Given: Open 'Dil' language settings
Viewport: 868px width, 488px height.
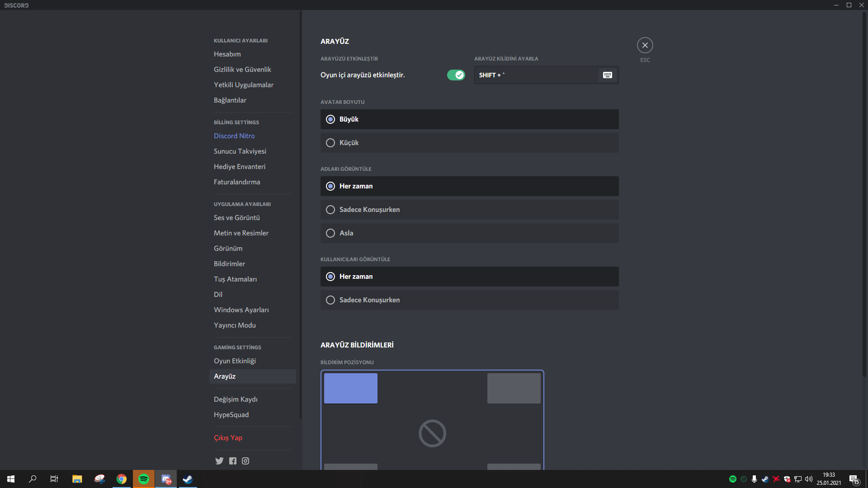Looking at the screenshot, I should tap(252, 295).
